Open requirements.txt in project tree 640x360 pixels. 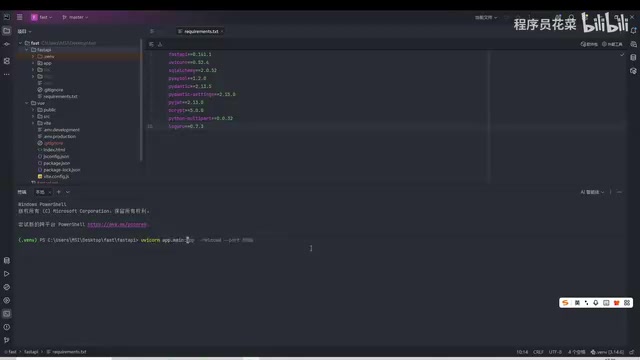[60, 96]
